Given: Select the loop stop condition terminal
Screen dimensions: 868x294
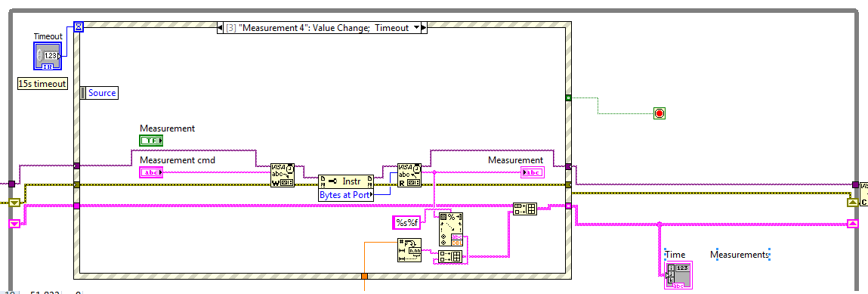Looking at the screenshot, I should coord(659,113).
